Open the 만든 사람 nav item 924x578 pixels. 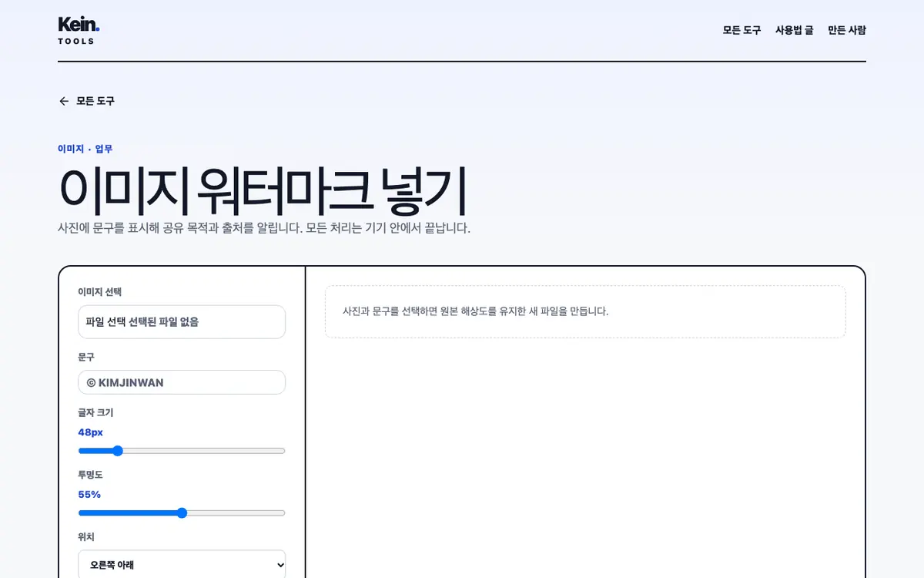coord(847,30)
